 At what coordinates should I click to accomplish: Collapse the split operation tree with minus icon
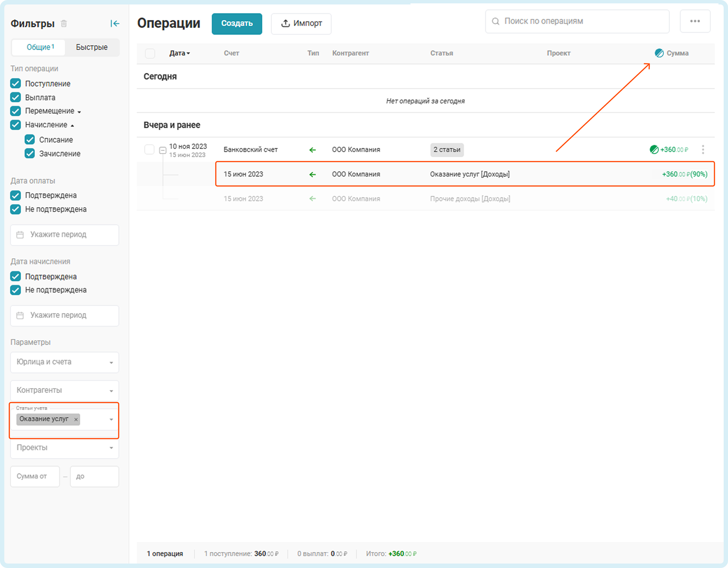click(163, 150)
